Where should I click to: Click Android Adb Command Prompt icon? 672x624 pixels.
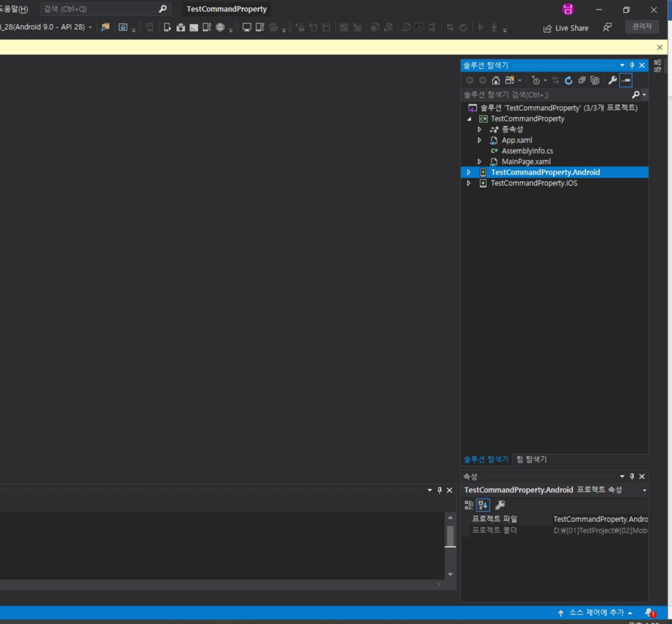(x=194, y=27)
